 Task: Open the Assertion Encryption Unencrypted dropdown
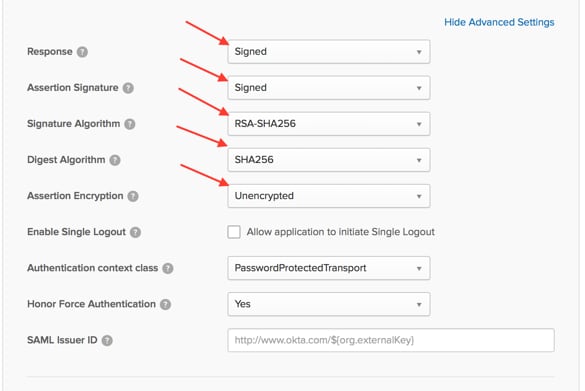click(x=329, y=196)
